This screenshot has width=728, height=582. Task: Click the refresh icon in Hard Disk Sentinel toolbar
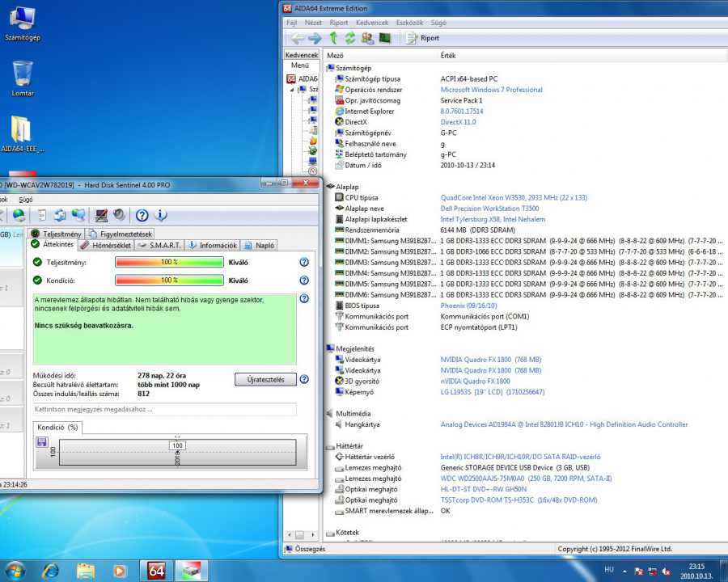(60, 215)
